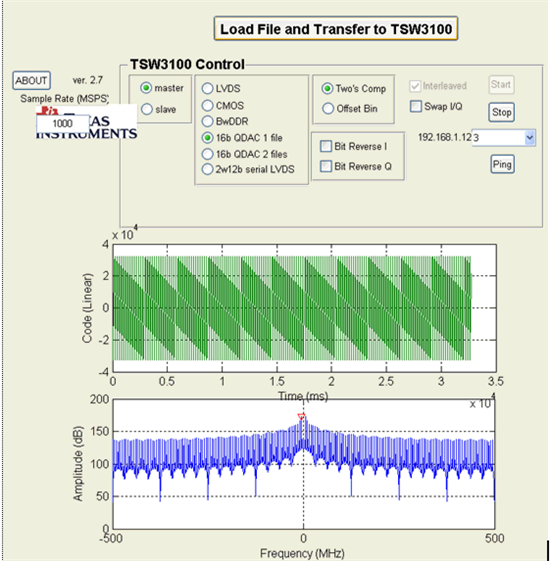The image size is (550, 561).
Task: Open the IP address dropdown arrow
Action: (x=530, y=137)
